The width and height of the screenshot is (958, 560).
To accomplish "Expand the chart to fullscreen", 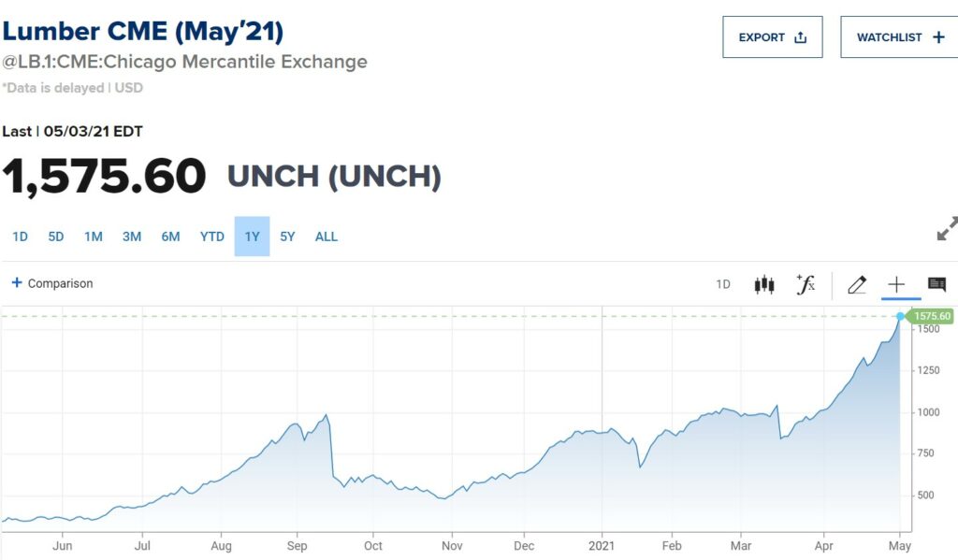I will 947,229.
